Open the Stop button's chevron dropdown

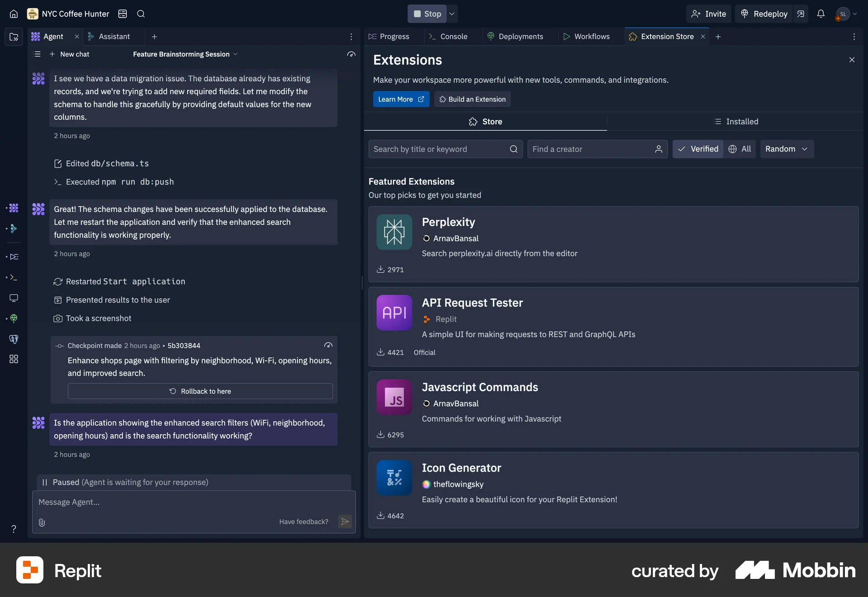pyautogui.click(x=451, y=14)
